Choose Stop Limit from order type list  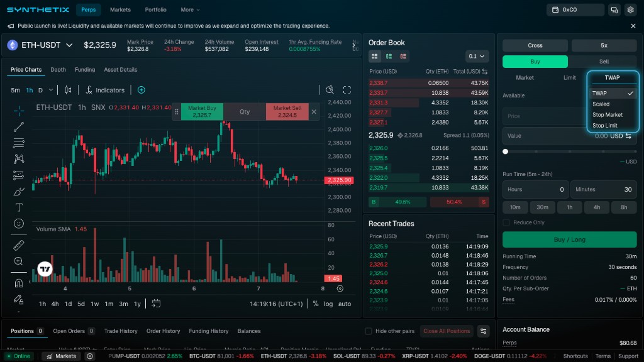pos(604,126)
